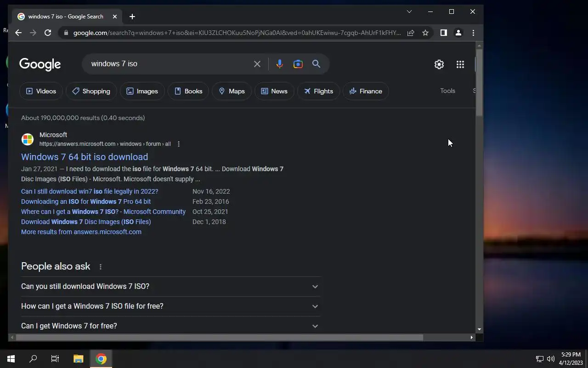Screen dimensions: 588x368
Task: Switch to Flights results
Action: [x=318, y=91]
